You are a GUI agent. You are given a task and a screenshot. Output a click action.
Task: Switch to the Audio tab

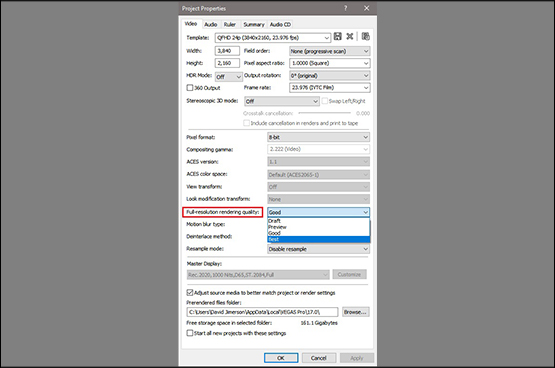click(x=211, y=24)
